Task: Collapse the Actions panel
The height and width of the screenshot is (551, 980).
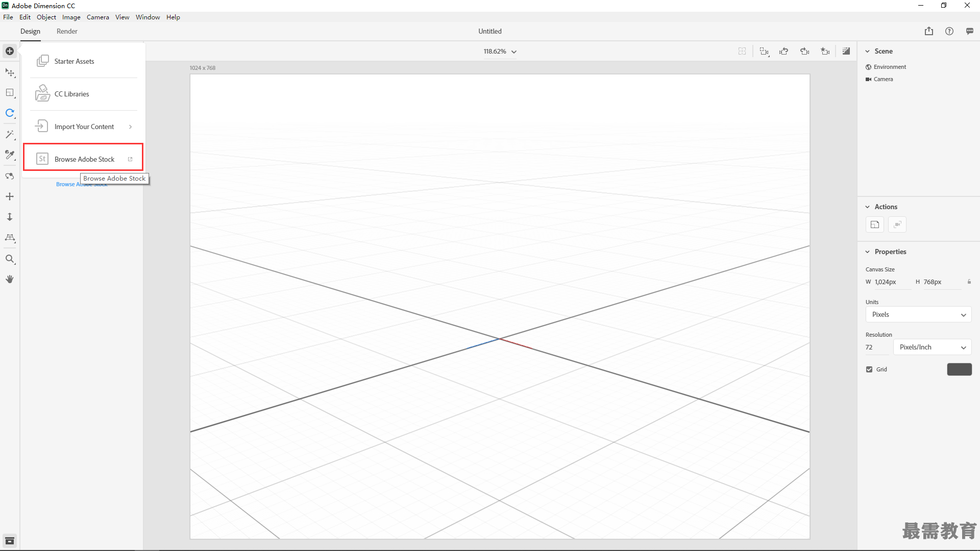Action: point(867,207)
